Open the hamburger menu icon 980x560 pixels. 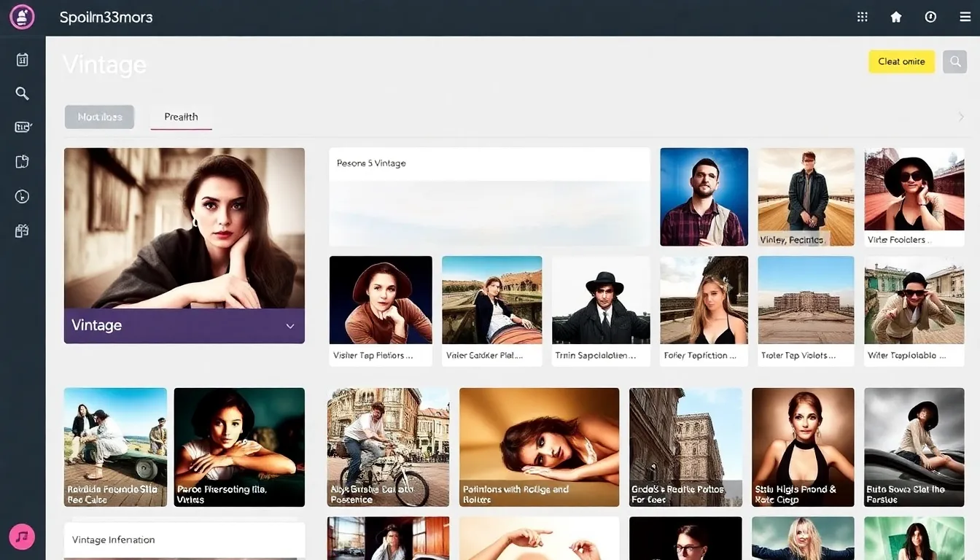965,17
